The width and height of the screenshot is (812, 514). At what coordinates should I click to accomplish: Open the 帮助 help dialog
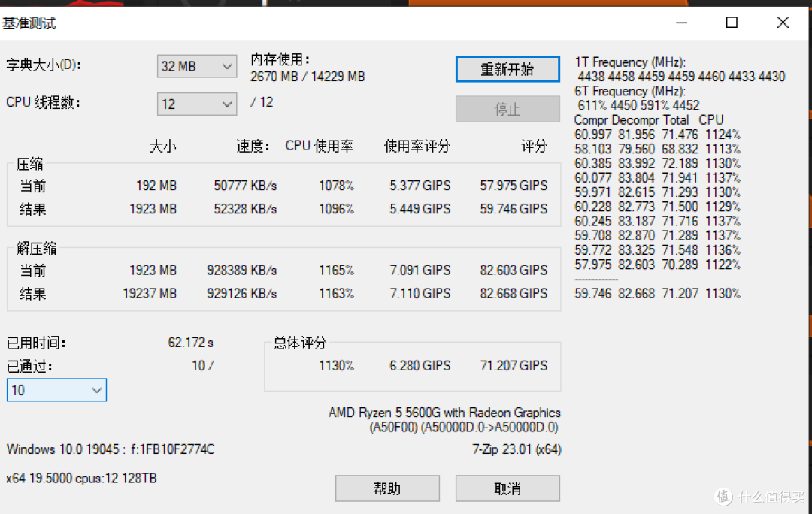coord(387,488)
